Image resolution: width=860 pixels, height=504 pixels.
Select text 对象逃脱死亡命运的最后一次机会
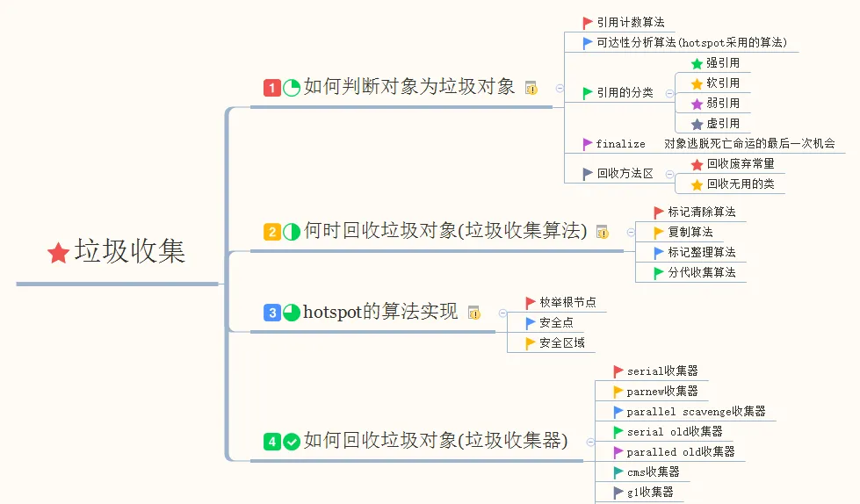[x=749, y=144]
